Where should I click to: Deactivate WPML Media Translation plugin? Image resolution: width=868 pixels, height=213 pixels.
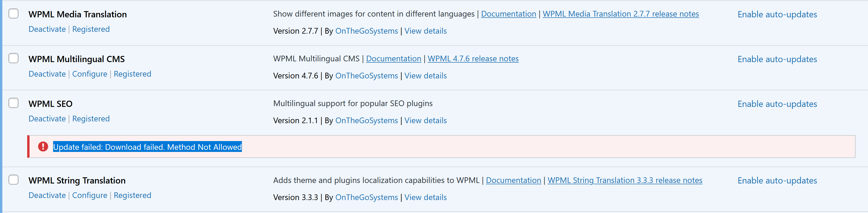(x=47, y=29)
